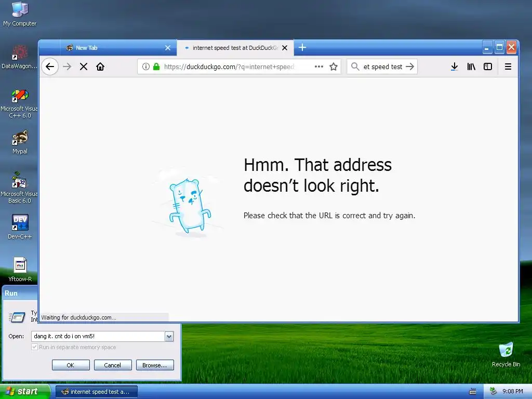532x399 pixels.
Task: Select Microsoft Visual Basic 6.0 desktop icon
Action: 19,188
